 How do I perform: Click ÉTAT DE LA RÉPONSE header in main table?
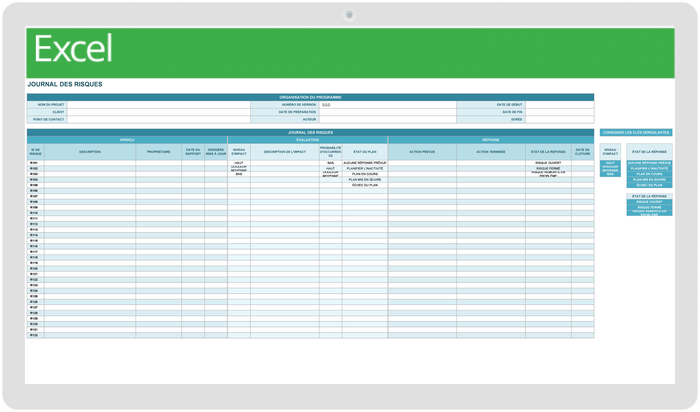[x=548, y=152]
